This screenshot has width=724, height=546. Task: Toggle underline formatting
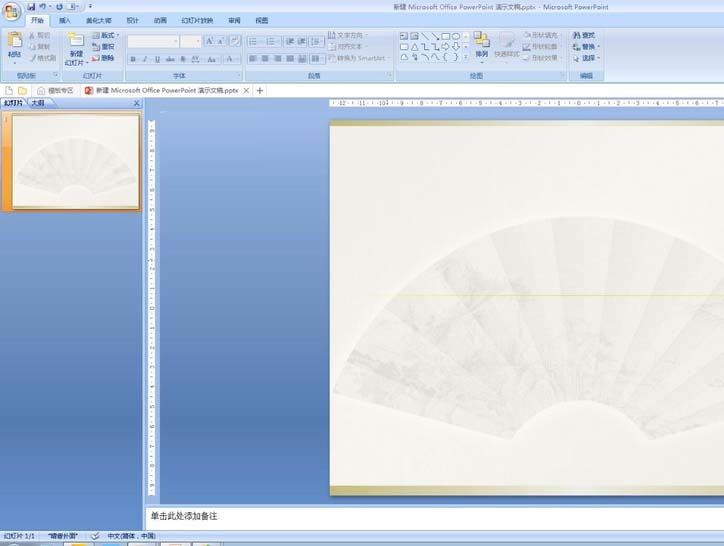pyautogui.click(x=157, y=59)
